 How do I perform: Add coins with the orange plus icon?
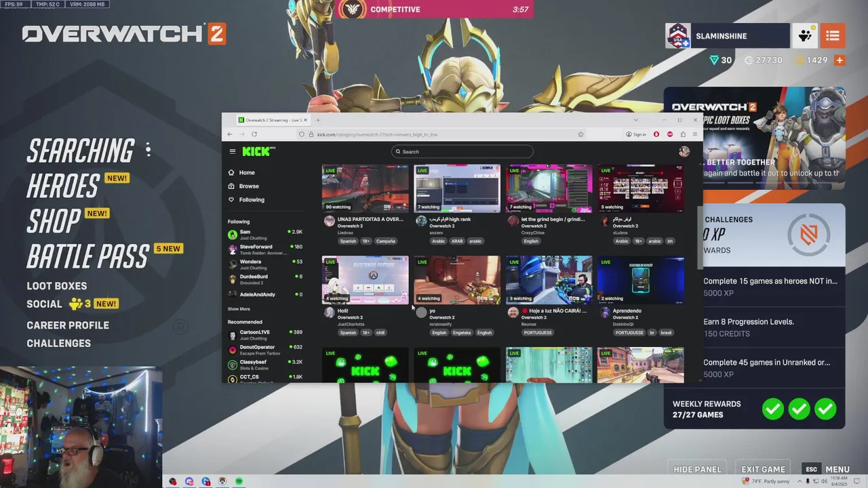tap(840, 60)
